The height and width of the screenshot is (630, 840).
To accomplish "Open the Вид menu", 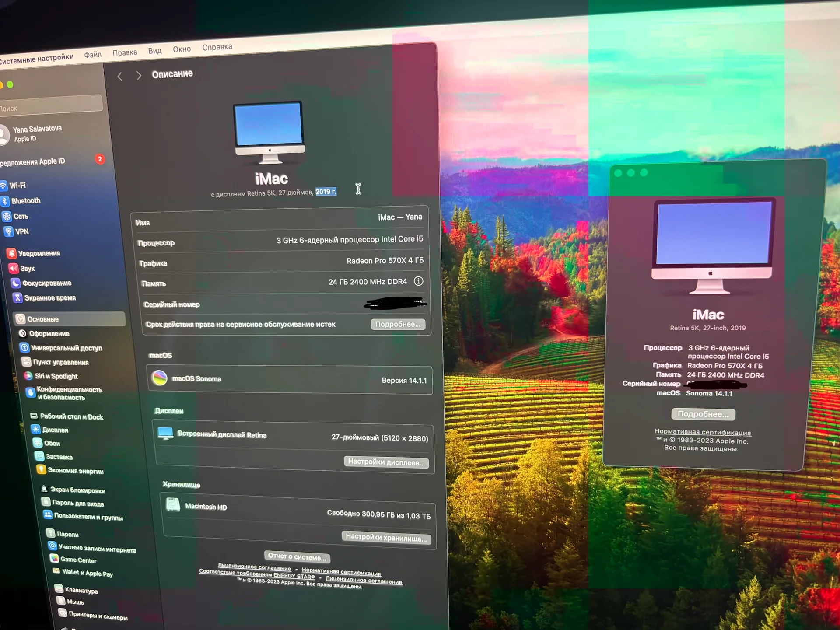I will (155, 51).
